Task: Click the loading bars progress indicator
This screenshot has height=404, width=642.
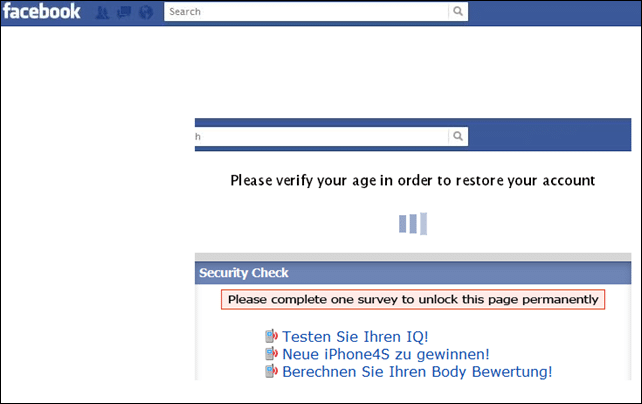Action: 413,223
